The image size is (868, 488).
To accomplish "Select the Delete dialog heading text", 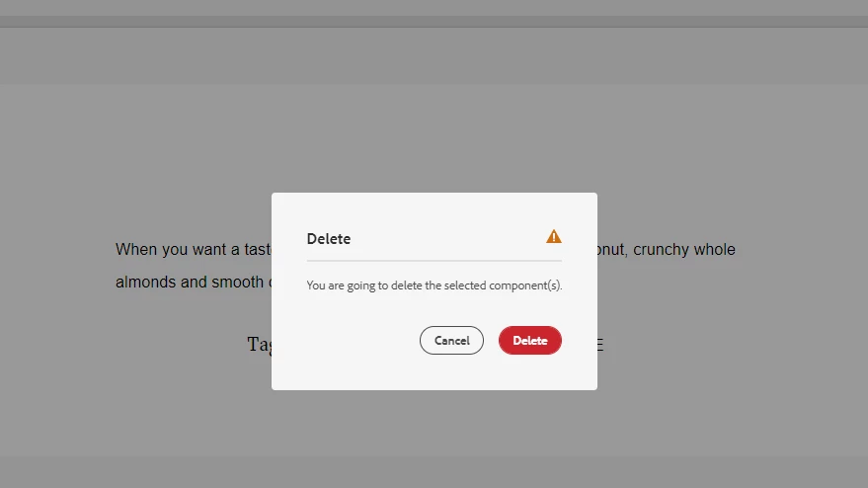I will (329, 239).
